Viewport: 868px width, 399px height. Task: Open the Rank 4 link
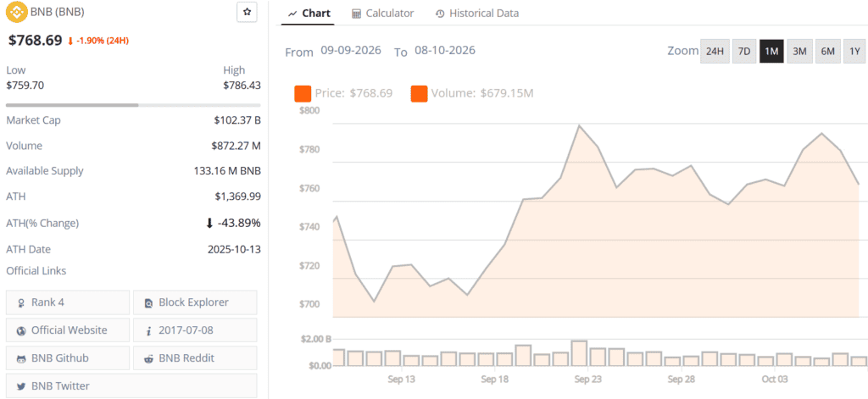coord(68,302)
